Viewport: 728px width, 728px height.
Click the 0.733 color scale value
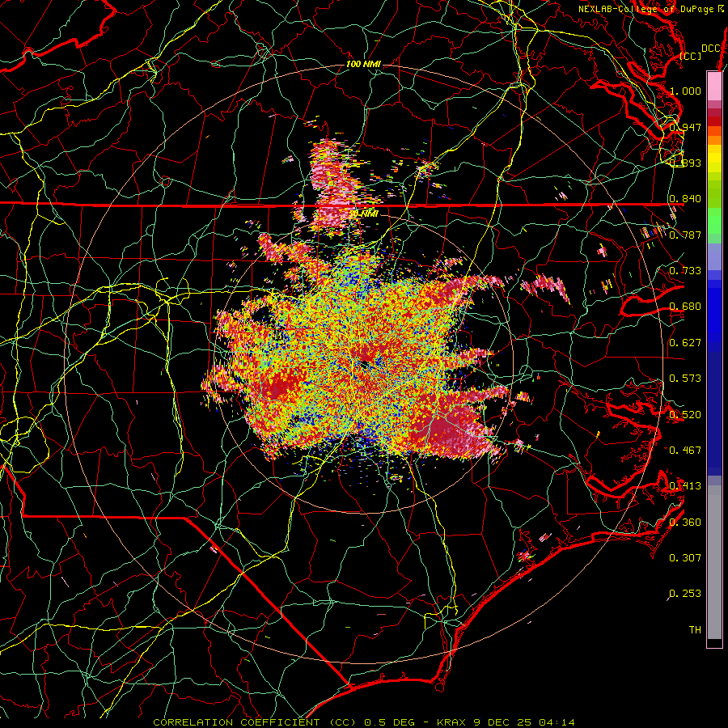(685, 271)
